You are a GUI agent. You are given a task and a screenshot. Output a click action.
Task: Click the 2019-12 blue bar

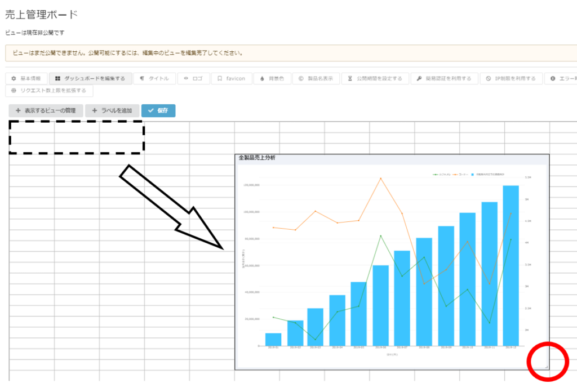511,266
